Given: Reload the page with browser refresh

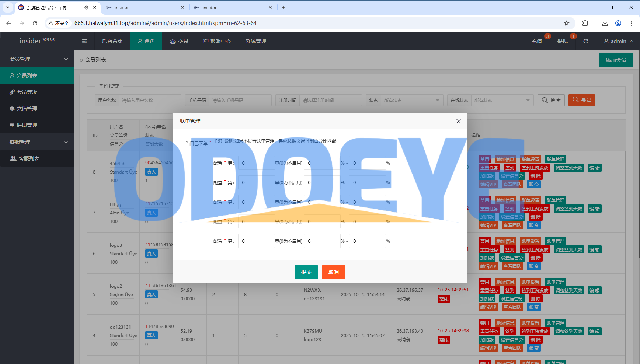Looking at the screenshot, I should 35,23.
